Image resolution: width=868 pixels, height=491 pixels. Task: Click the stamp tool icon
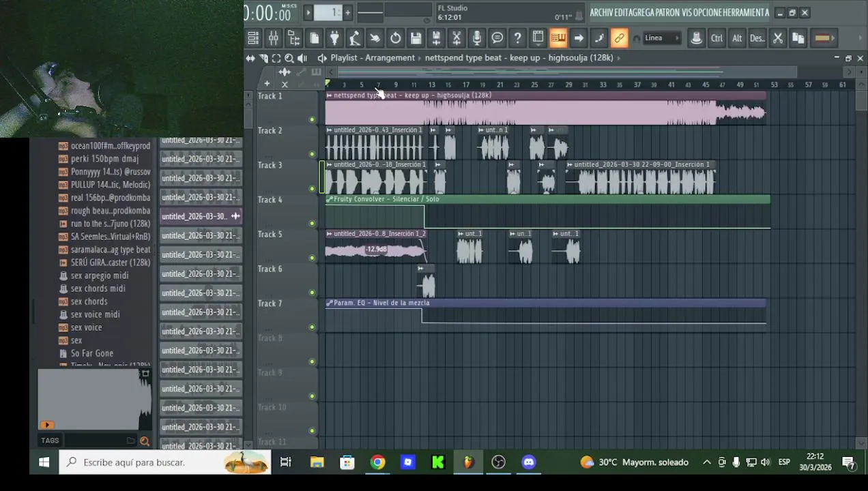click(x=696, y=38)
